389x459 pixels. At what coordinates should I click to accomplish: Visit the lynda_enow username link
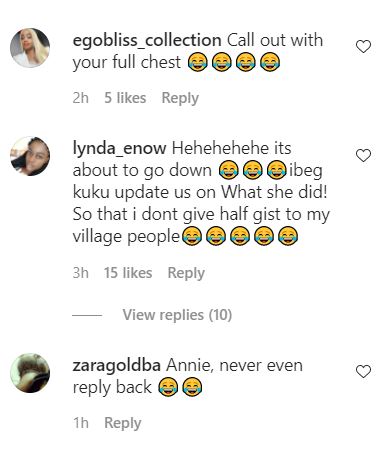point(119,148)
